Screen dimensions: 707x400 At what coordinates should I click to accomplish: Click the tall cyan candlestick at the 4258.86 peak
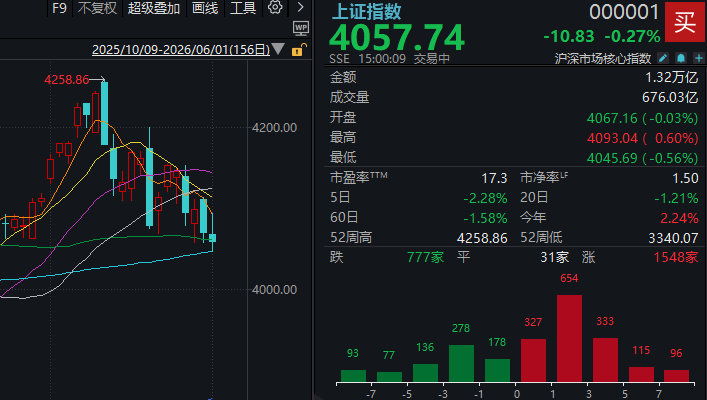coord(105,113)
